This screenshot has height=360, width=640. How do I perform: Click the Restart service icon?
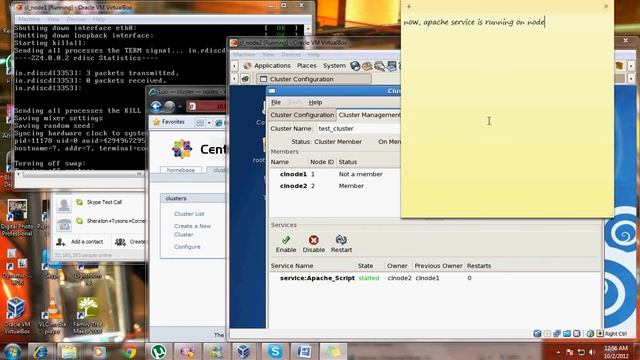[x=341, y=244]
